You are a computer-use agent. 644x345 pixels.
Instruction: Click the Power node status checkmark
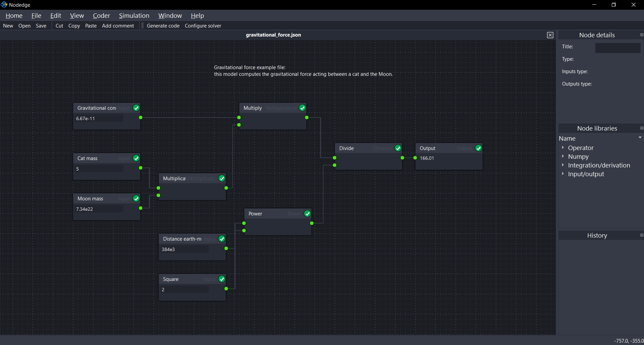(307, 213)
